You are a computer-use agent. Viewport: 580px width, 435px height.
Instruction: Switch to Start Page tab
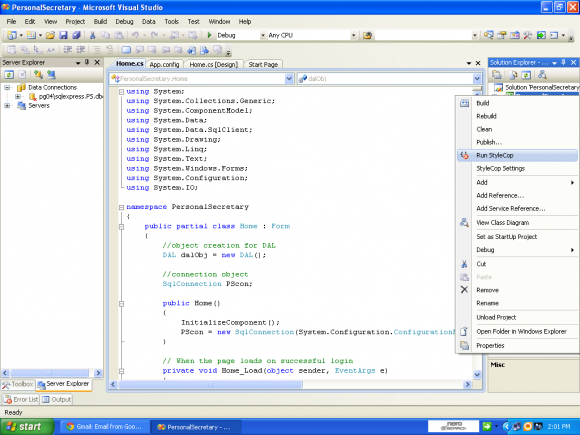[x=263, y=64]
